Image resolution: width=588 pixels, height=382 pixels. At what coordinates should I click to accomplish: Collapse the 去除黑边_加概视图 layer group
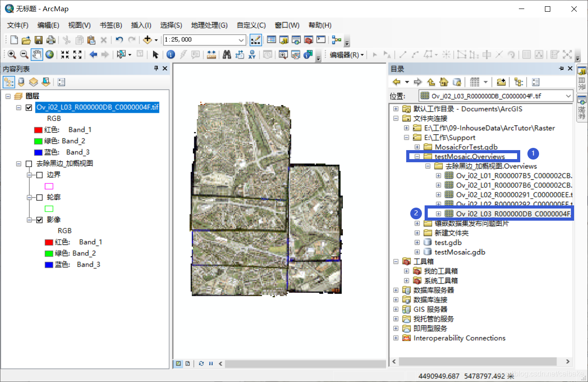[18, 164]
